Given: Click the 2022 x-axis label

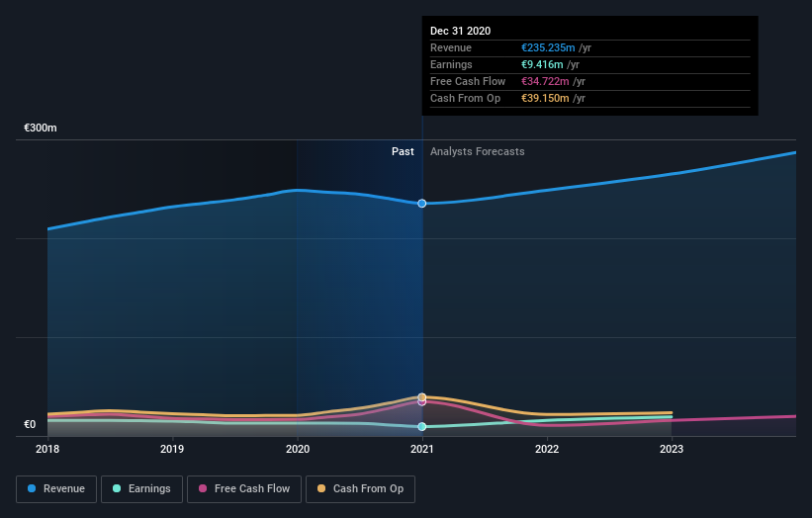Looking at the screenshot, I should click(547, 449).
